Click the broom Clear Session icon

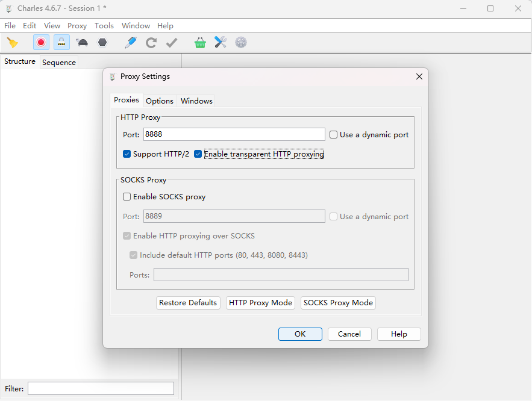coord(13,43)
